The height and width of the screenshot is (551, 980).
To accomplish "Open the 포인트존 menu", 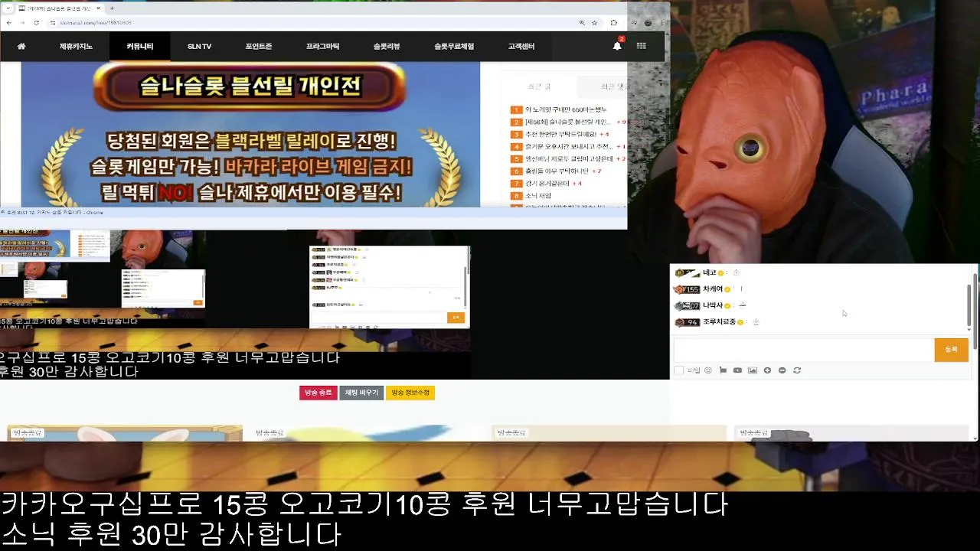I will [259, 47].
